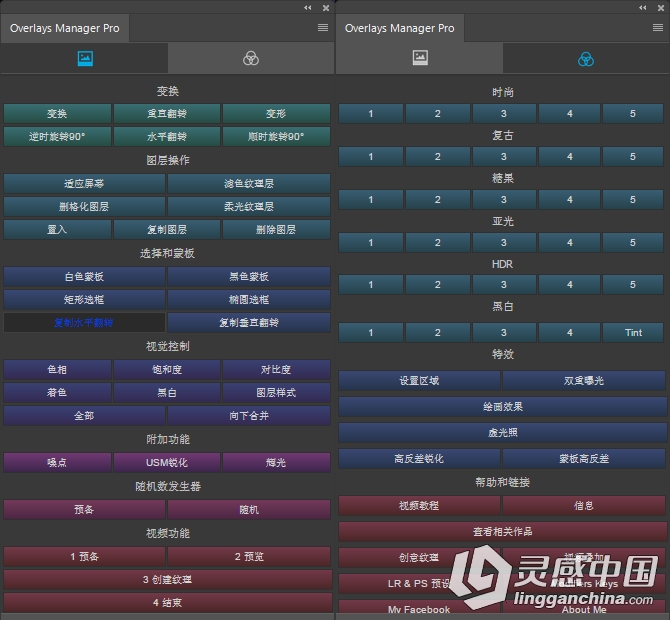The height and width of the screenshot is (620, 670).
Task: Click the 变换 button
Action: pos(57,114)
